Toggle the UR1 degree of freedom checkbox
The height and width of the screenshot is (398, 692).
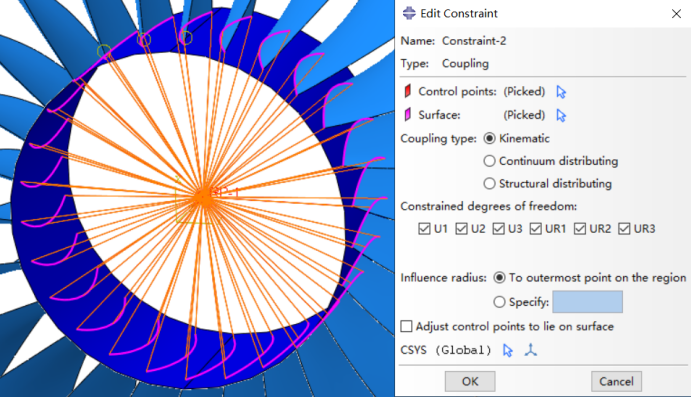click(x=536, y=229)
